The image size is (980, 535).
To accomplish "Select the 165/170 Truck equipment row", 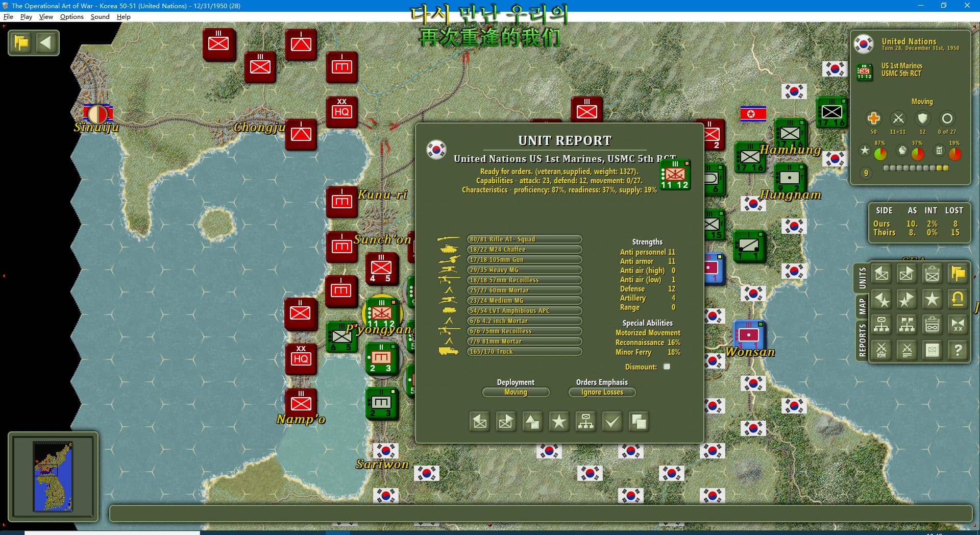I will click(524, 352).
